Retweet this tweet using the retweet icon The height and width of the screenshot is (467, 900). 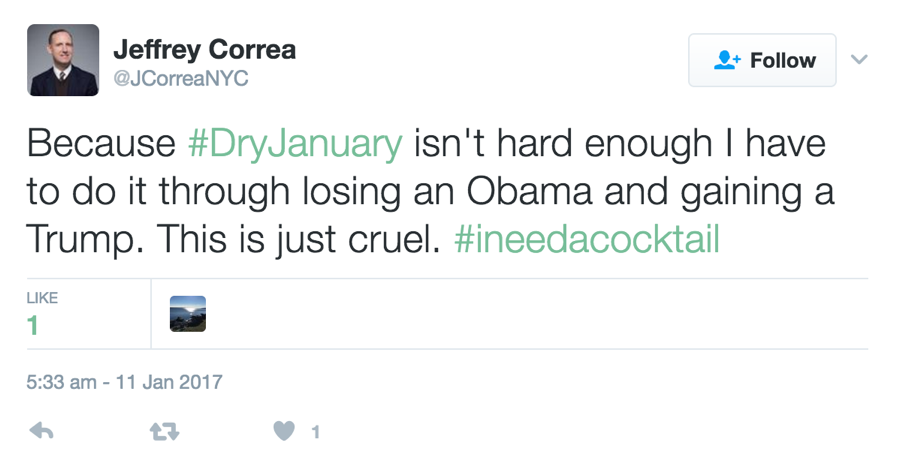tap(162, 431)
